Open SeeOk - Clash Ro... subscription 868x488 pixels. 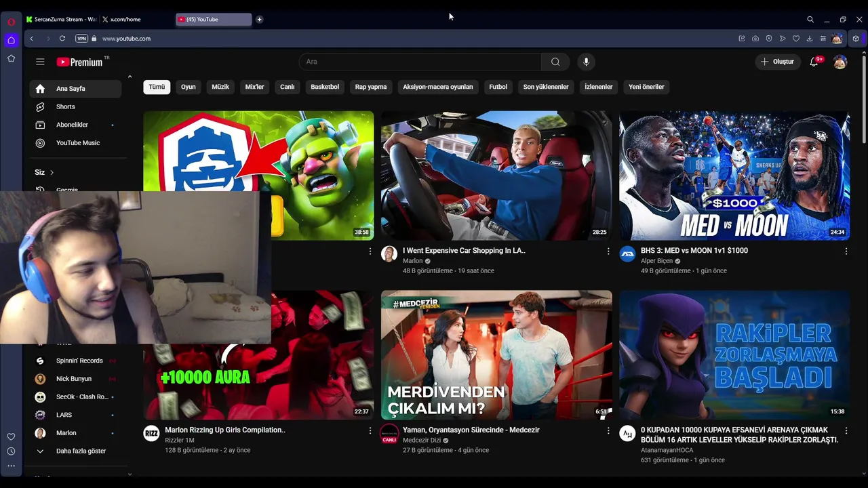point(75,396)
